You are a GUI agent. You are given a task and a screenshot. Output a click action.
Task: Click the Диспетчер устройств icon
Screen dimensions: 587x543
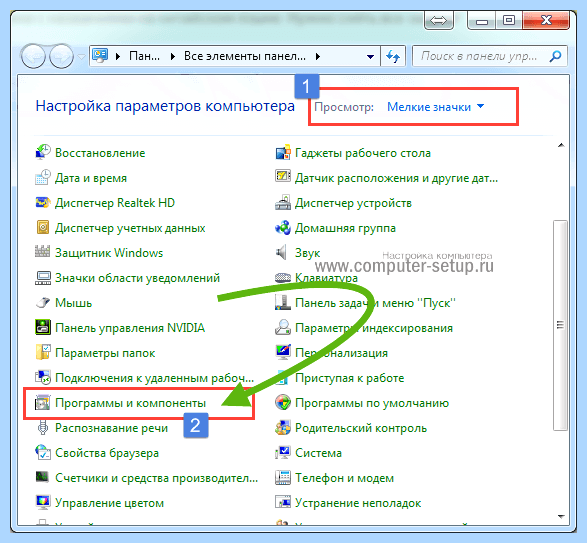point(283,203)
